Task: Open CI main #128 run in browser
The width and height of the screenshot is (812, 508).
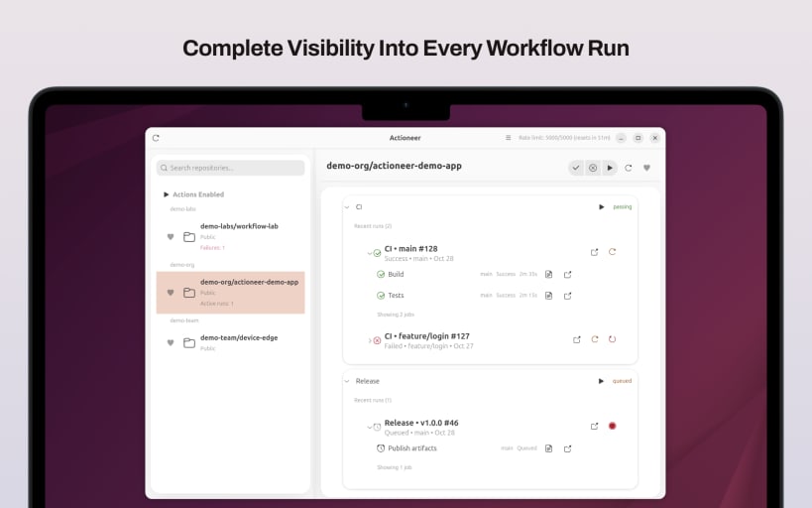Action: click(594, 252)
